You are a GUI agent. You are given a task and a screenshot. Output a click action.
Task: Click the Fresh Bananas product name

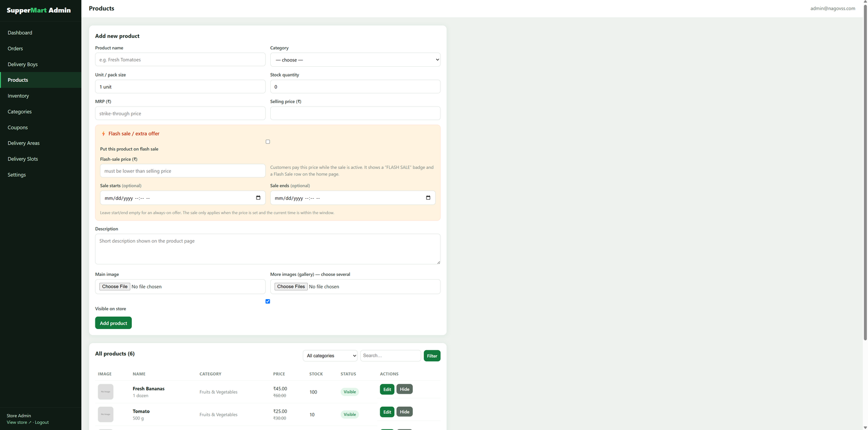pyautogui.click(x=149, y=389)
